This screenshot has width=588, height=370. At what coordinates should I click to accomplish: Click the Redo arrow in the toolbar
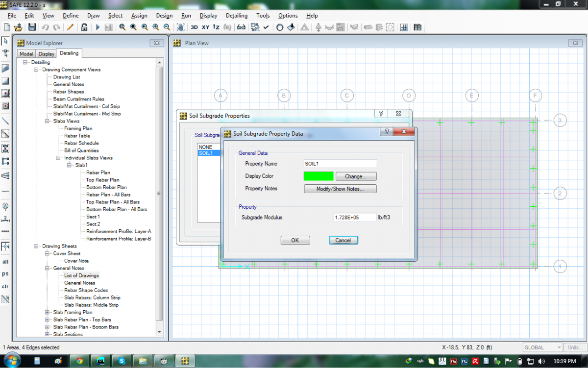(x=57, y=27)
